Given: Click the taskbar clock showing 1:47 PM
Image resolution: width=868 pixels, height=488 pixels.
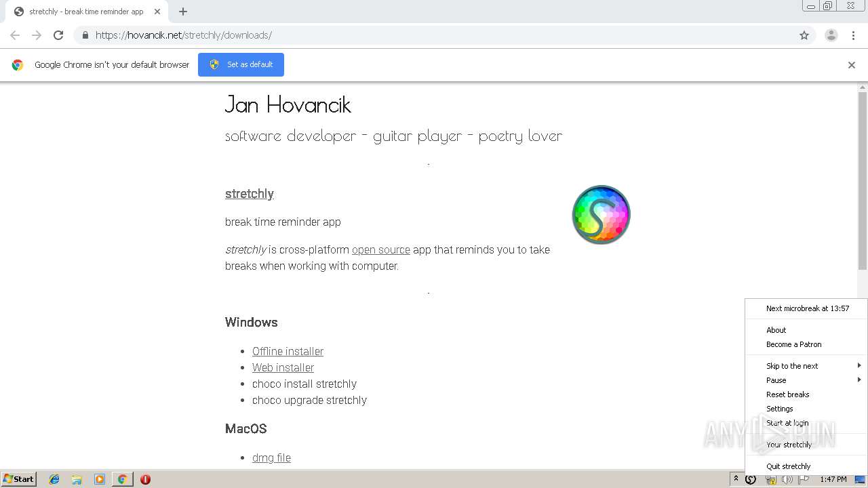Looking at the screenshot, I should [833, 479].
